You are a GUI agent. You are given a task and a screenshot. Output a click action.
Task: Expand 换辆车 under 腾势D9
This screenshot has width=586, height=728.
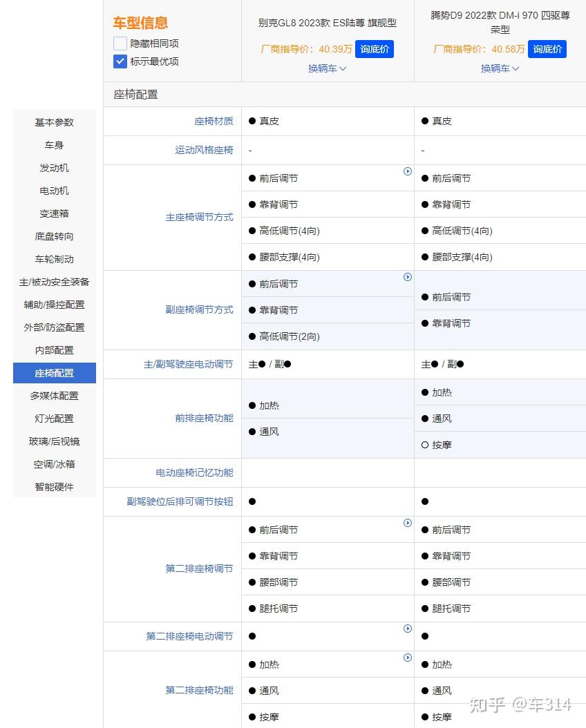pos(500,68)
